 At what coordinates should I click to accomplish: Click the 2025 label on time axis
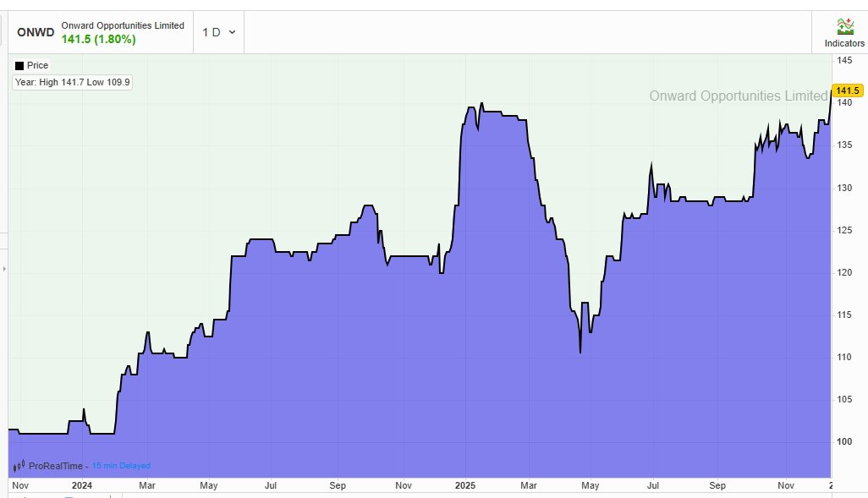click(465, 485)
